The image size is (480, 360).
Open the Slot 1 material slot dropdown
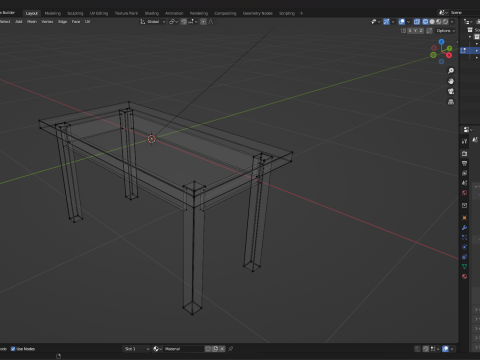coord(137,349)
